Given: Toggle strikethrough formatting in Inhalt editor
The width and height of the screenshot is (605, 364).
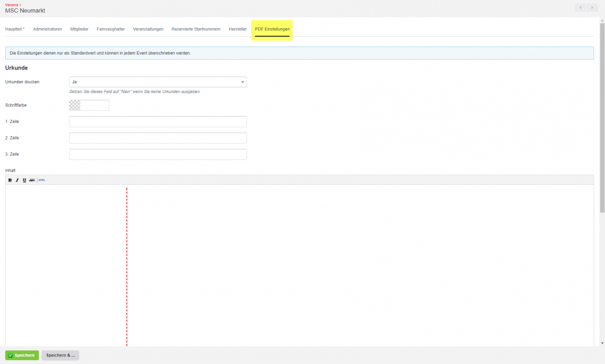Looking at the screenshot, I should [32, 180].
